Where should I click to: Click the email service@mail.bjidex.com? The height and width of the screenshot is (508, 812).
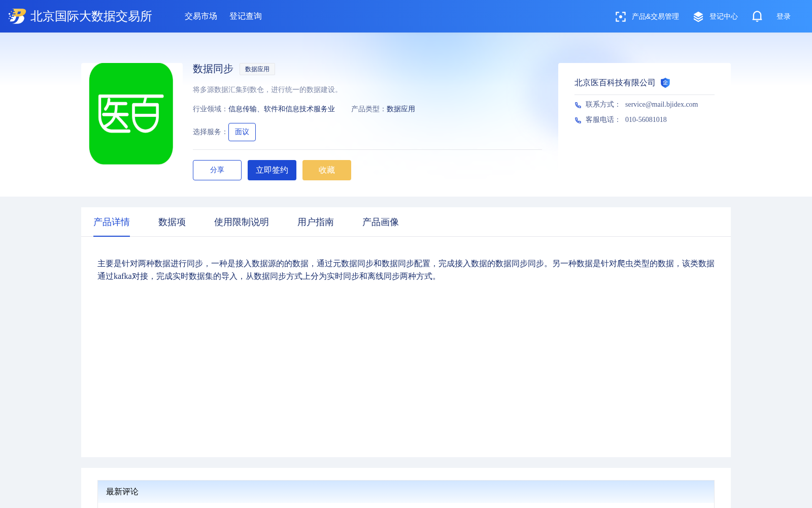662,105
